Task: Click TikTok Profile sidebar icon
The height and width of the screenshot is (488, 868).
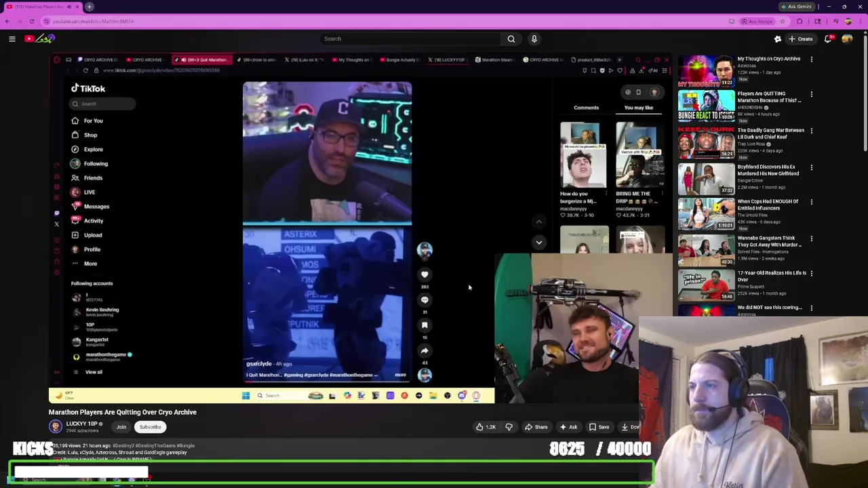Action: tap(75, 249)
